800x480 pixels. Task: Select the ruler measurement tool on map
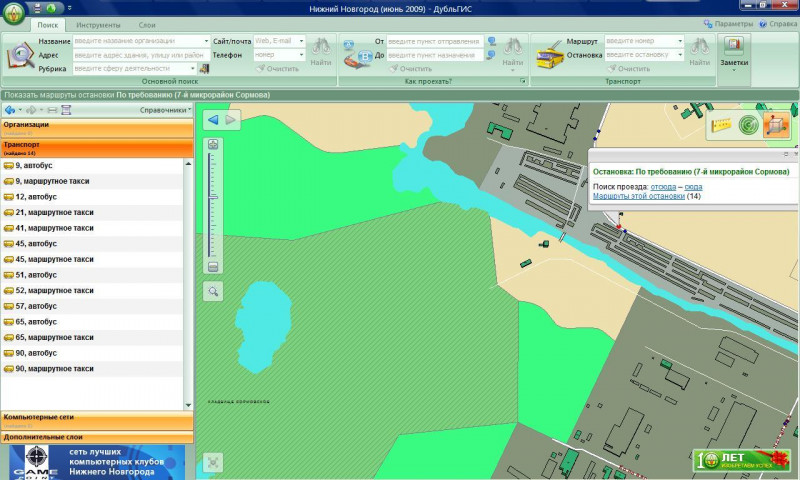[x=721, y=124]
